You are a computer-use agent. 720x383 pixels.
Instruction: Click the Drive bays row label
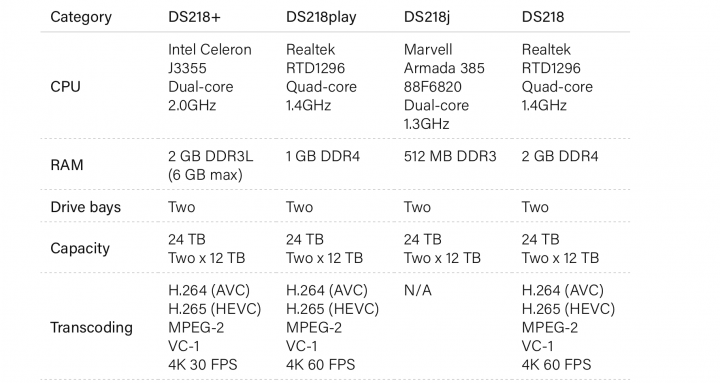85,207
